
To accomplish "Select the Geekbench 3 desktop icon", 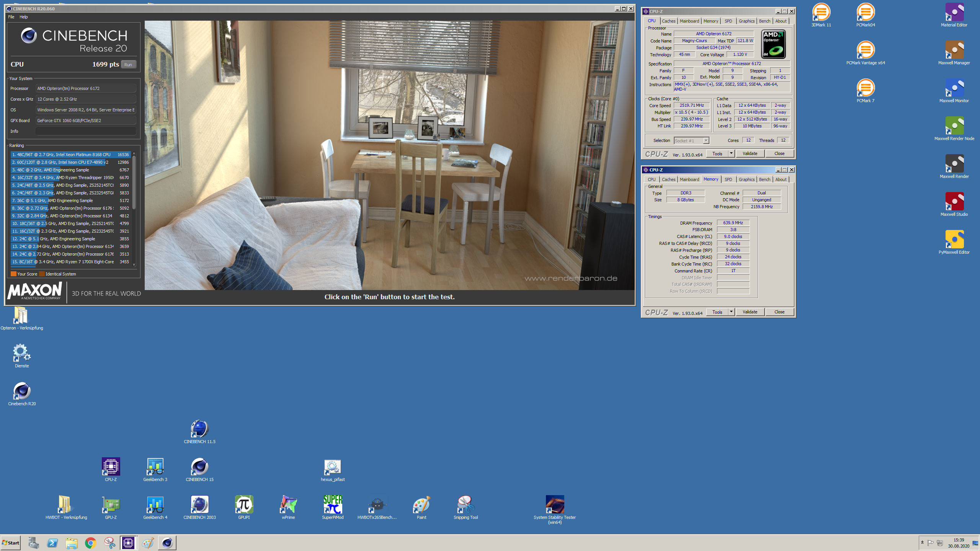I will [155, 470].
